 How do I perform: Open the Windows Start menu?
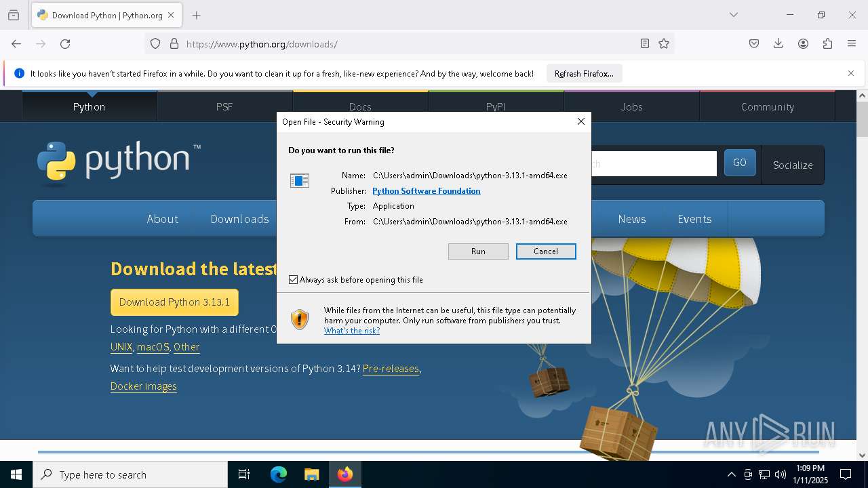pos(16,474)
